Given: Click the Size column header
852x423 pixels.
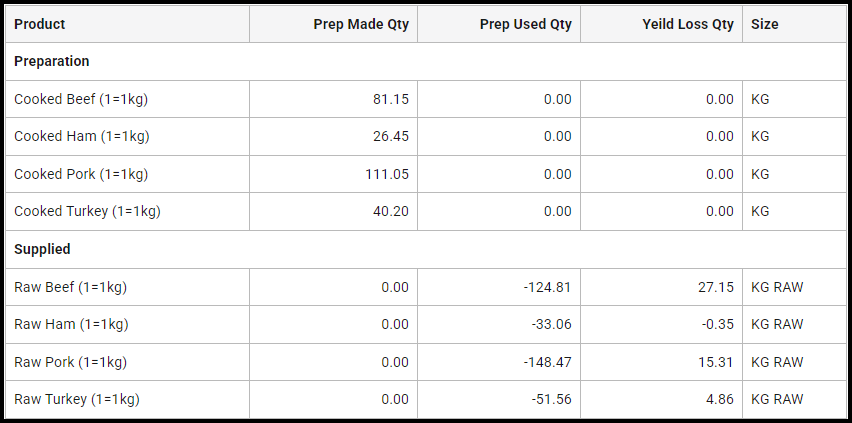Looking at the screenshot, I should coord(765,24).
